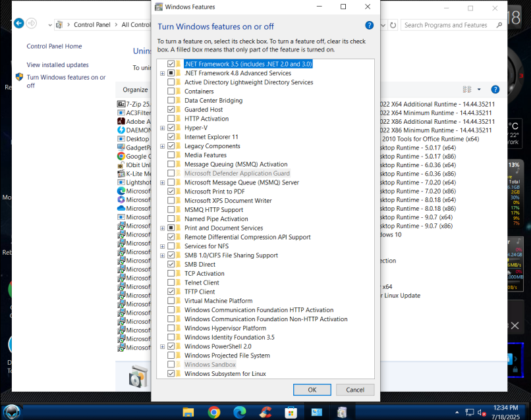Expand SMB 1.0/CIFS File Sharing Support node

coord(163,256)
